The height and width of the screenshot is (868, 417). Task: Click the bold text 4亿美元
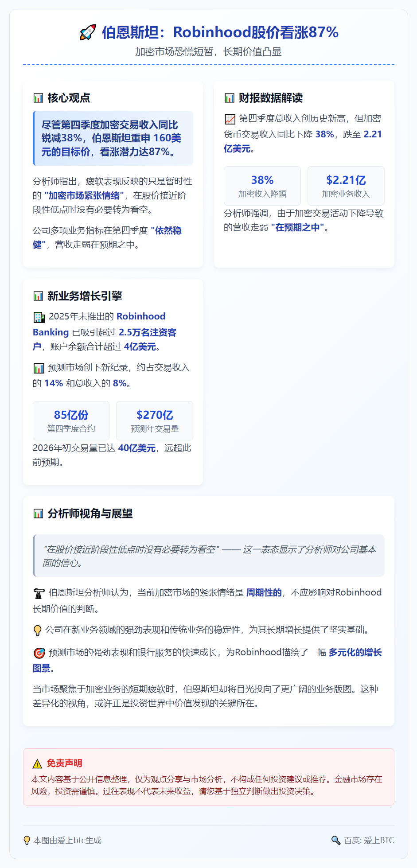[x=140, y=346]
